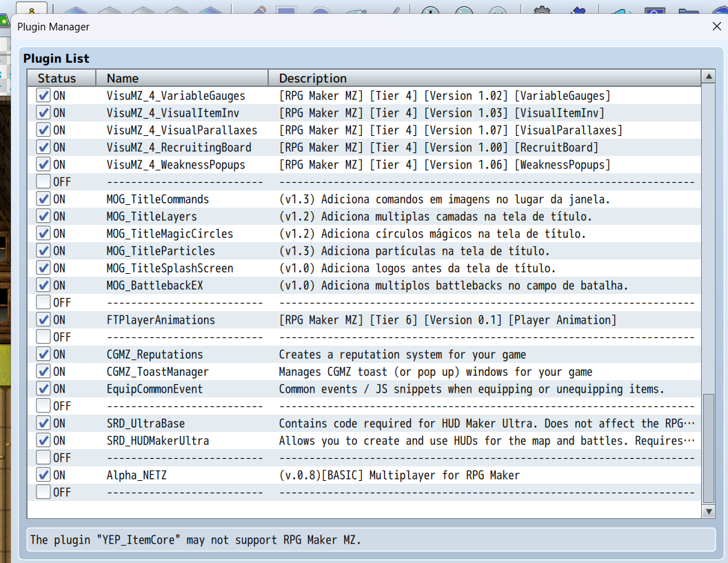Toggle the SRD_UltraBase checkbox
Viewport: 728px width, 563px height.
tap(43, 424)
